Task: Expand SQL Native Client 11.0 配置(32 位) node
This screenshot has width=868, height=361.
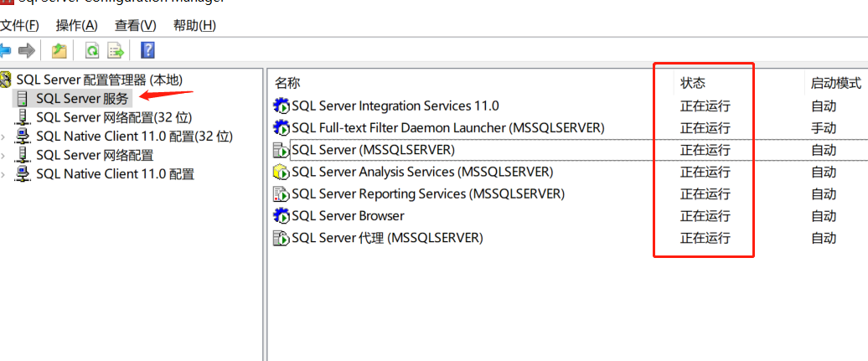Action: coord(4,137)
